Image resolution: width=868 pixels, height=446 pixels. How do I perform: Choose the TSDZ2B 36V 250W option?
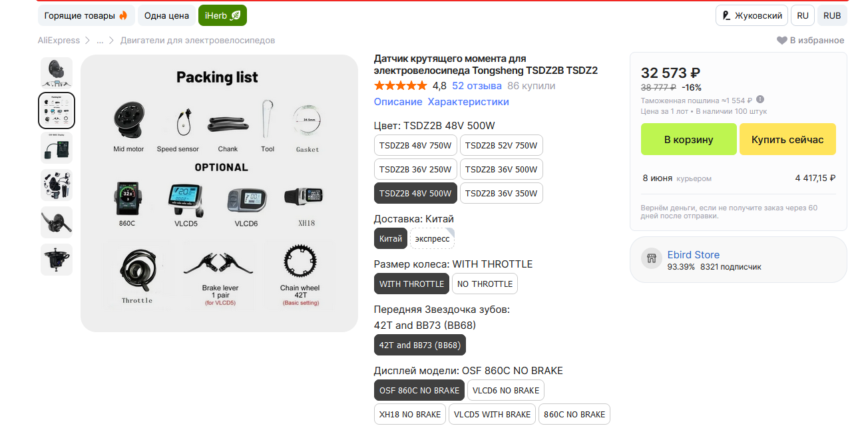415,170
